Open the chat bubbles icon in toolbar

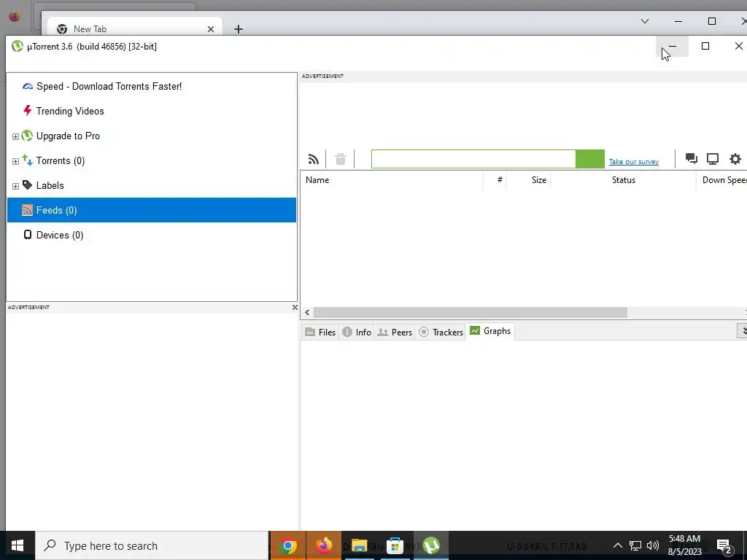tap(692, 158)
